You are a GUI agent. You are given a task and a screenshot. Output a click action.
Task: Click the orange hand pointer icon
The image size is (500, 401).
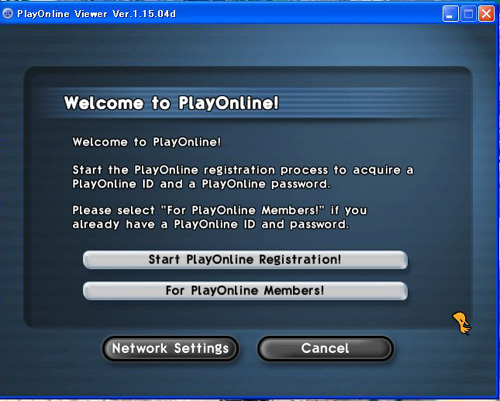point(462,323)
